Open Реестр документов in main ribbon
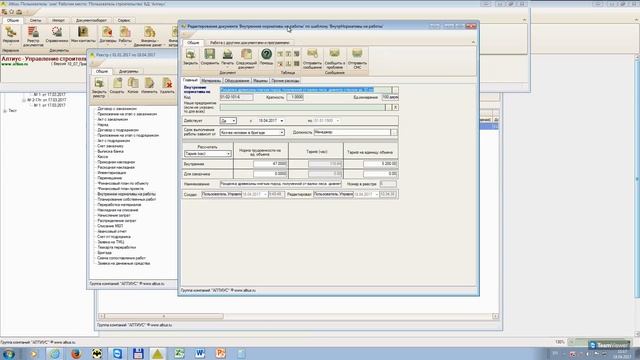 33,36
